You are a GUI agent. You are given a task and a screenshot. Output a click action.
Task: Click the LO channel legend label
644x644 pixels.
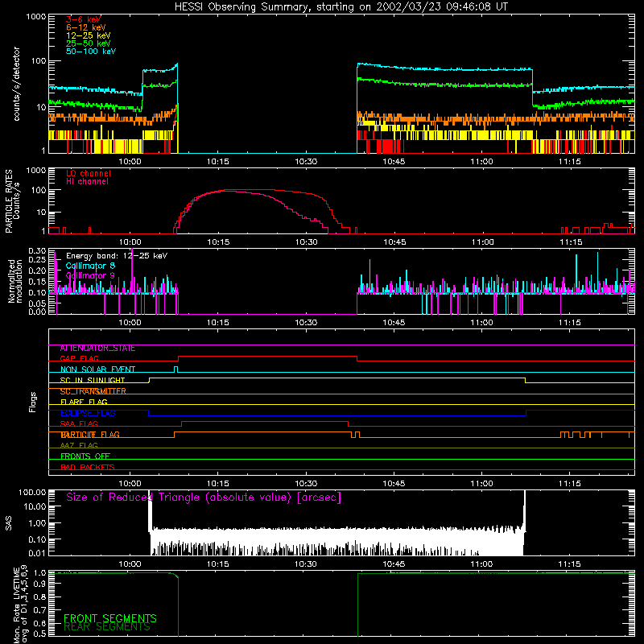[x=89, y=173]
